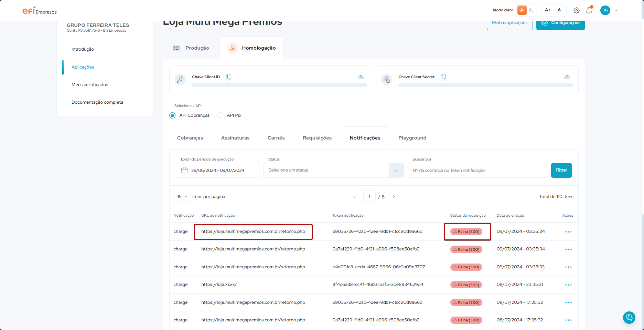The width and height of the screenshot is (644, 330).
Task: Click the page number input box
Action: click(x=369, y=197)
